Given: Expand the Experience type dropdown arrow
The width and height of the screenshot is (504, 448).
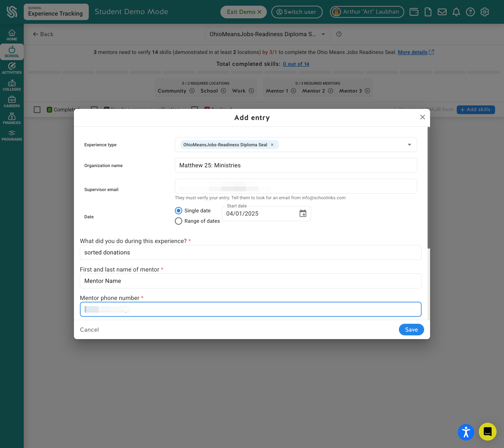Looking at the screenshot, I should click(x=409, y=145).
